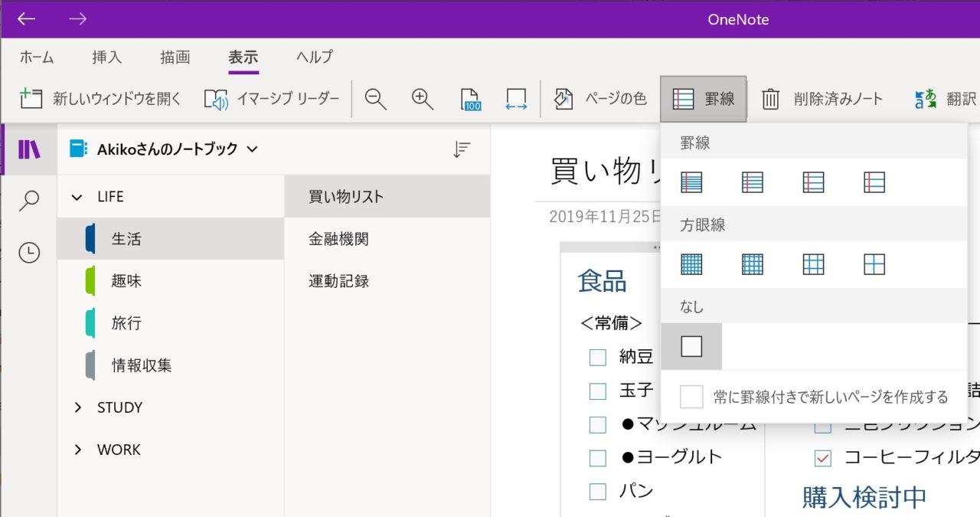Switch to the 描画 tab
This screenshot has height=517, width=980.
coord(175,57)
